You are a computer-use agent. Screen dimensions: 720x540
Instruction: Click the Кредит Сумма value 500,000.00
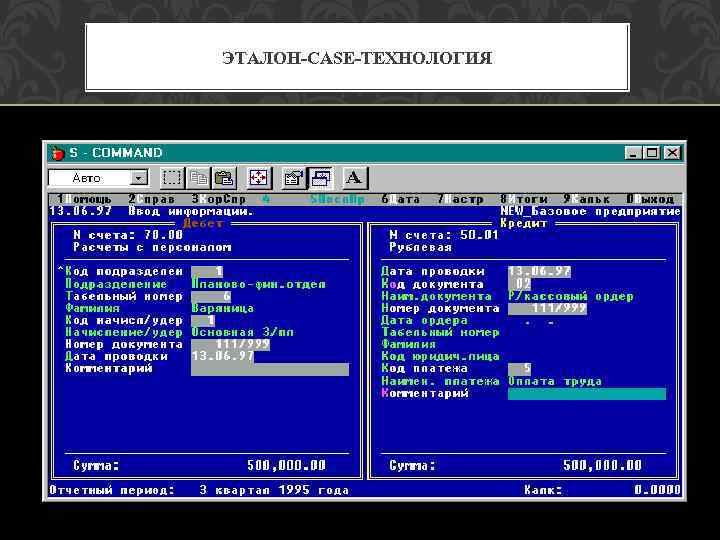pyautogui.click(x=602, y=466)
